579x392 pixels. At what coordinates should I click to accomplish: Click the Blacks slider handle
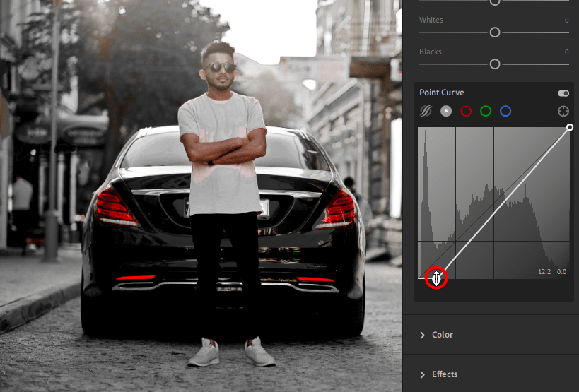(x=495, y=64)
